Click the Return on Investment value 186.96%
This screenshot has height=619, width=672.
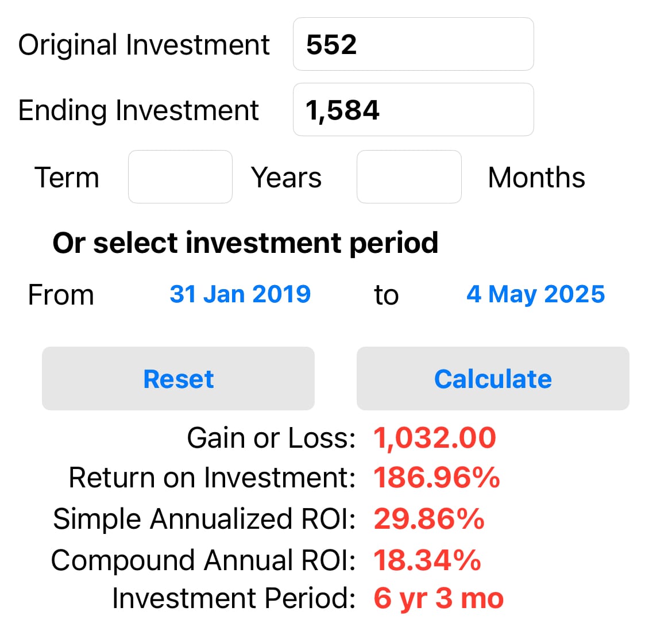tap(437, 478)
